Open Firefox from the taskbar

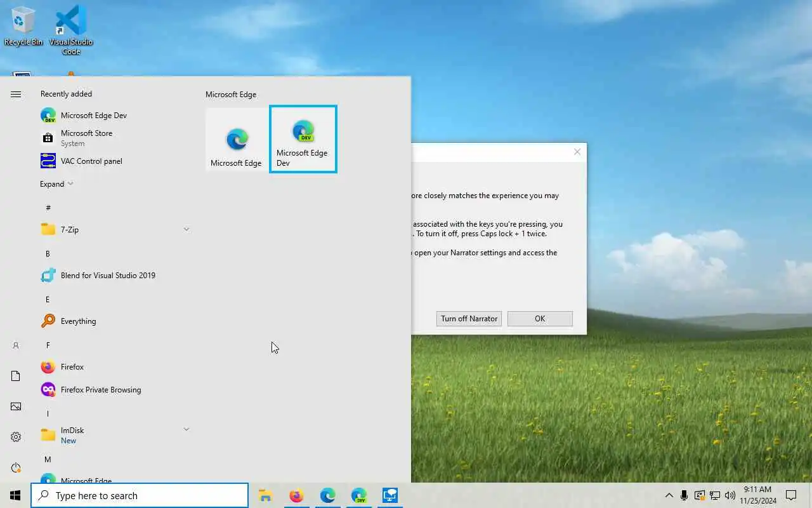[296, 495]
